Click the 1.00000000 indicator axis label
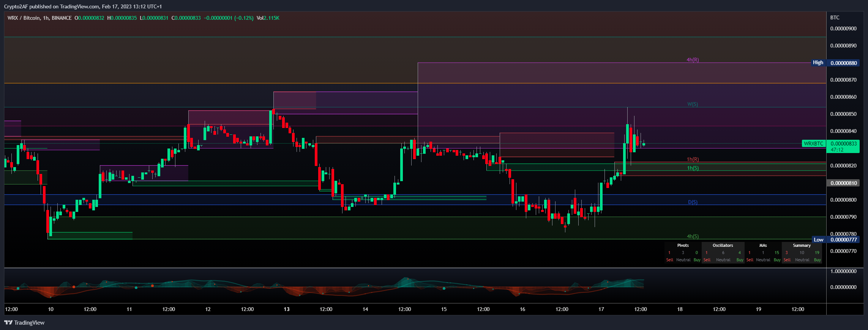Screen dimensions: 868x330 [x=843, y=271]
